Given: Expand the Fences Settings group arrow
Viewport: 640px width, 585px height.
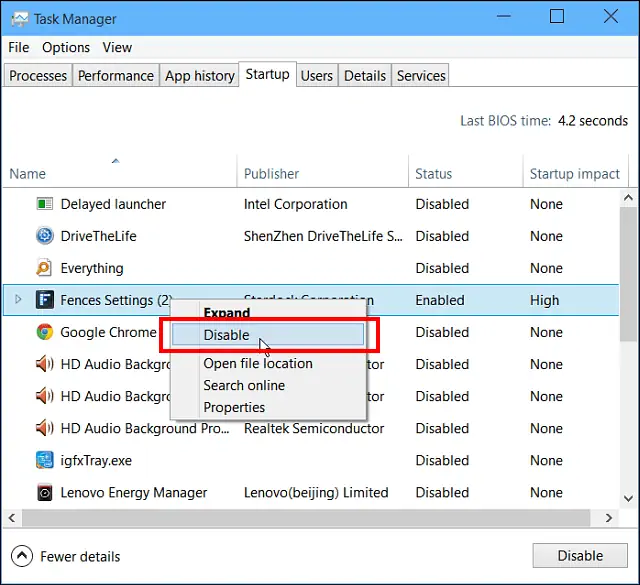Looking at the screenshot, I should point(18,299).
